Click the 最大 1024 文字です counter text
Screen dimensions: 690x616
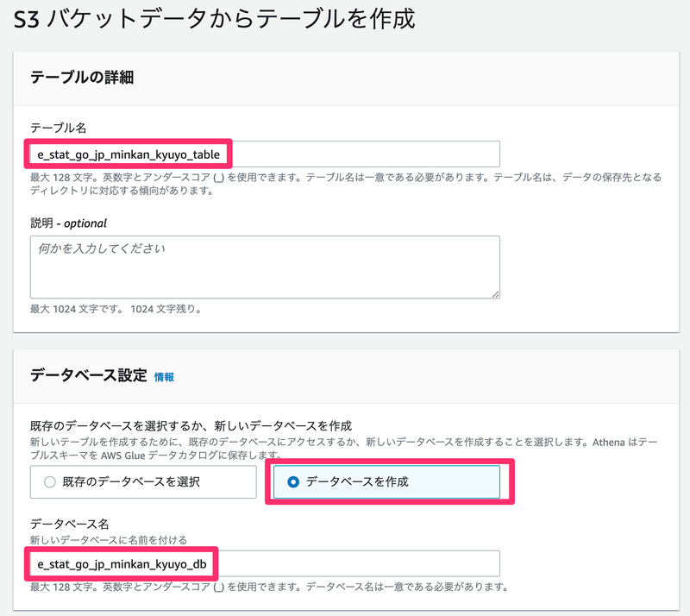coord(116,309)
